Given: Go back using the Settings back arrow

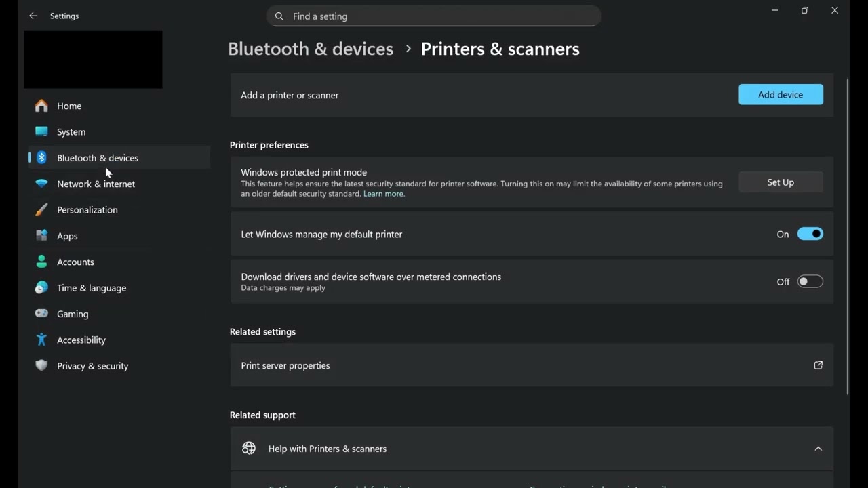Looking at the screenshot, I should [x=33, y=16].
